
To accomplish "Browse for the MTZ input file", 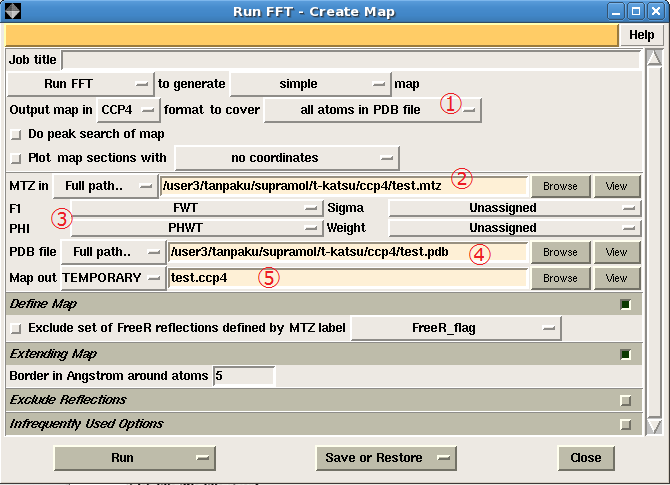I will (560, 186).
